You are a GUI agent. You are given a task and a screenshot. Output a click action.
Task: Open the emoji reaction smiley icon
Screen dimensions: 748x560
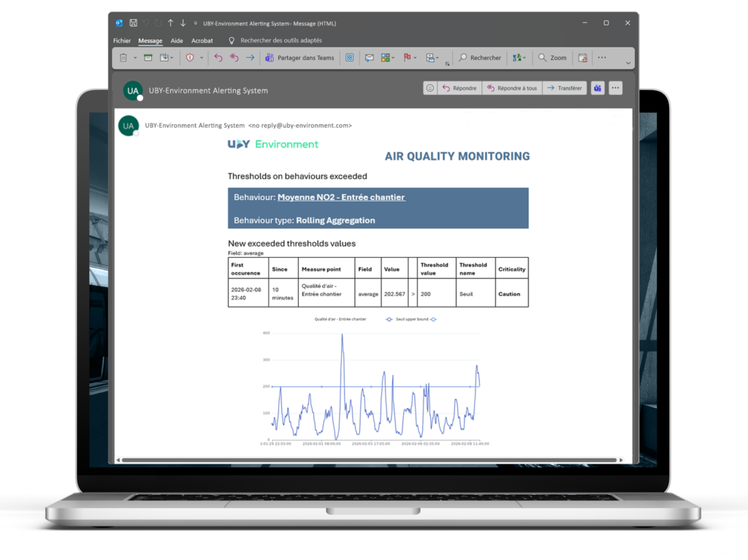[430, 88]
